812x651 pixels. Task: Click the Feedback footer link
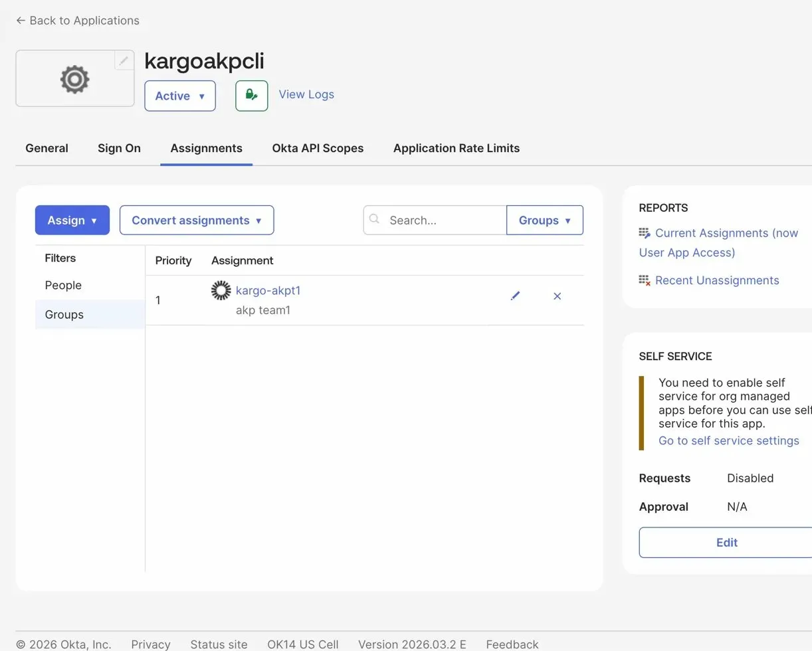512,644
